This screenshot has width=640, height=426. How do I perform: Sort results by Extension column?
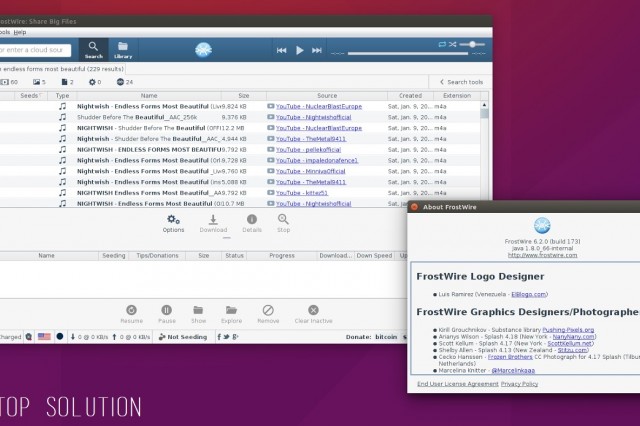pyautogui.click(x=457, y=95)
